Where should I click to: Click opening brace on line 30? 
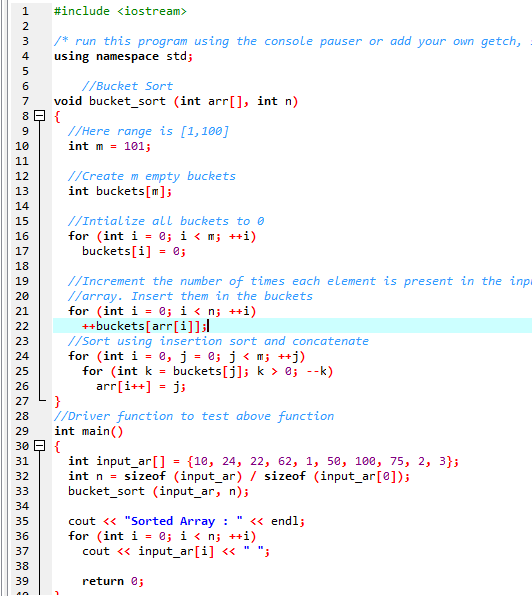(57, 446)
